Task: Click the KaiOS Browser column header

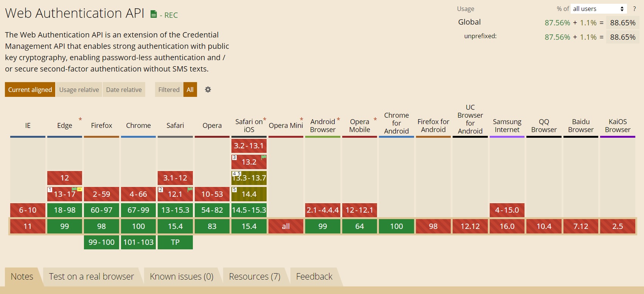Action: tap(618, 126)
